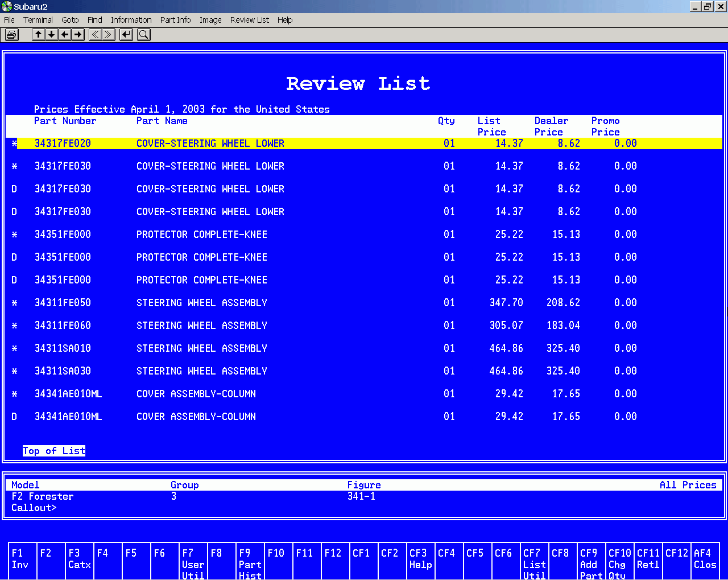728x580 pixels.
Task: Click the CF9 Add Part function key
Action: (x=591, y=561)
